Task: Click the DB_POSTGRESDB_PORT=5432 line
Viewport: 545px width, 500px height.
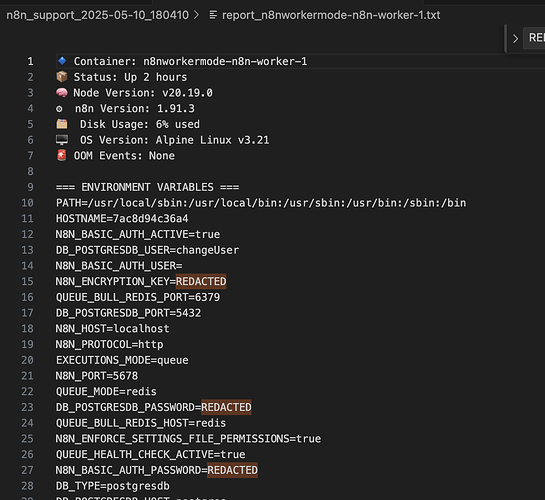Action: coord(128,313)
